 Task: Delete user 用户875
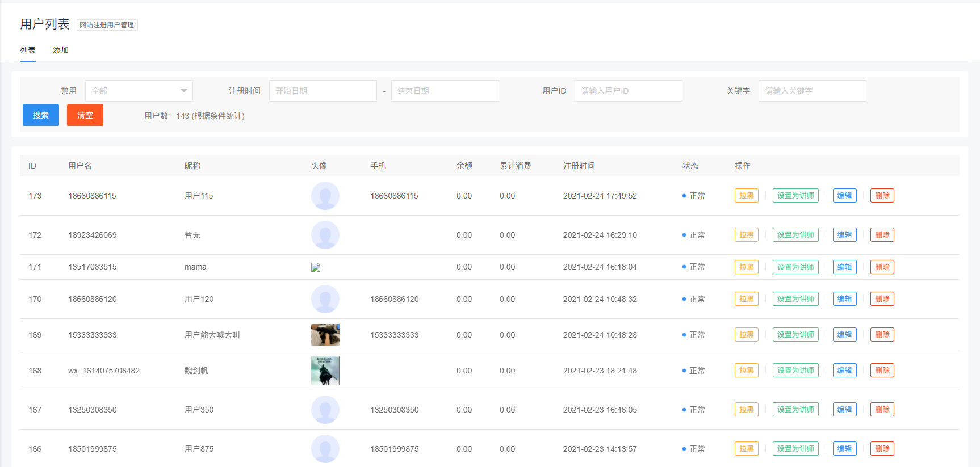click(882, 449)
